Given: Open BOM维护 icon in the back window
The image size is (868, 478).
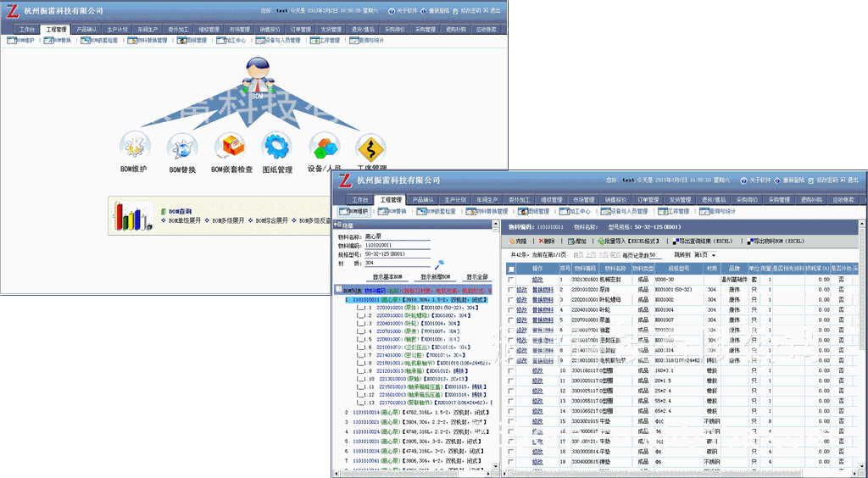Looking at the screenshot, I should point(135,147).
